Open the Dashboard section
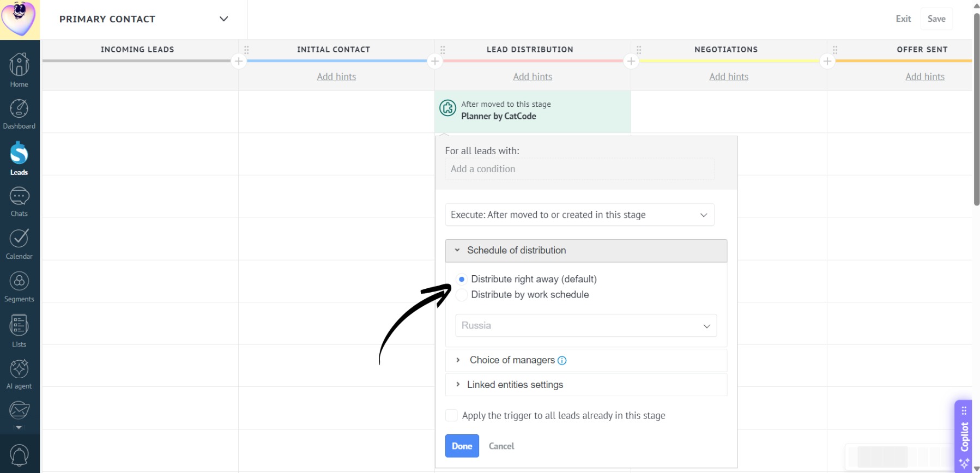This screenshot has width=980, height=473. (19, 114)
